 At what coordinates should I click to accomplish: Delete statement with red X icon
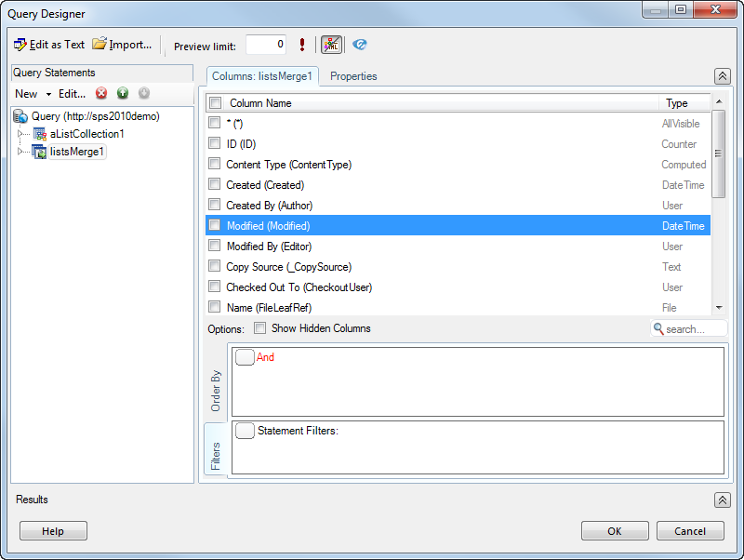pos(101,93)
